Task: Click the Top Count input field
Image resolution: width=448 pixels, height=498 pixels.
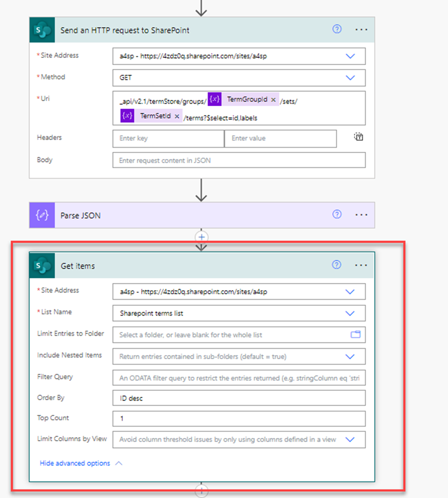Action: [239, 419]
